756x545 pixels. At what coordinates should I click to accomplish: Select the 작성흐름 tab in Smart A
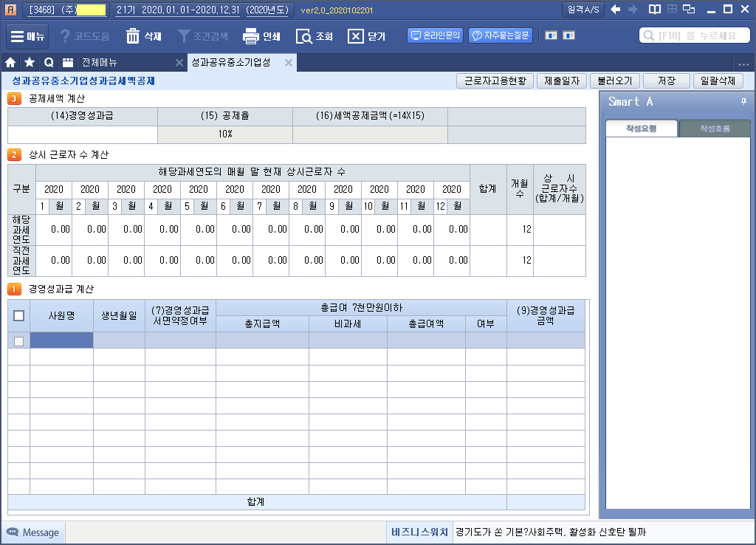714,128
